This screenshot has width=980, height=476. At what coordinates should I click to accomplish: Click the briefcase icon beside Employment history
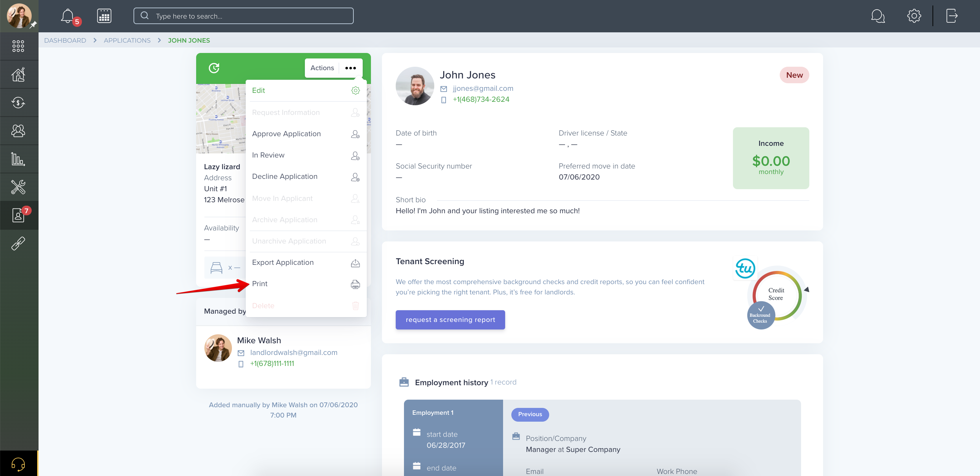(404, 382)
